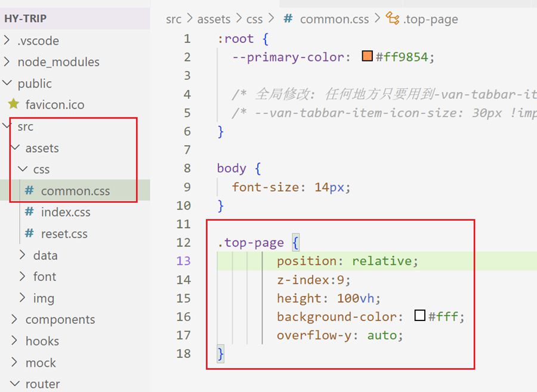Click the orange #ff9854 color swatch
Screen dimensions: 537x392
[x=368, y=57]
